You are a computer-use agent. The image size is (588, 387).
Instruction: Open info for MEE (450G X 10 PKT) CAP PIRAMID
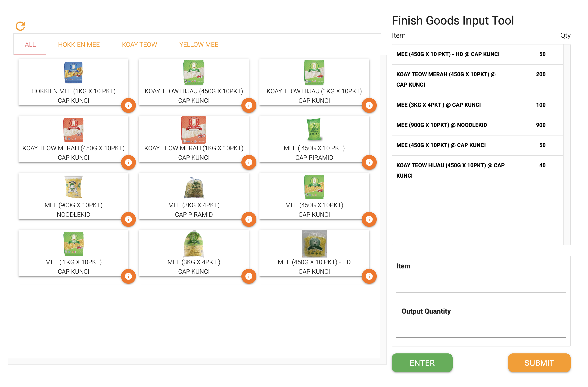point(369,162)
